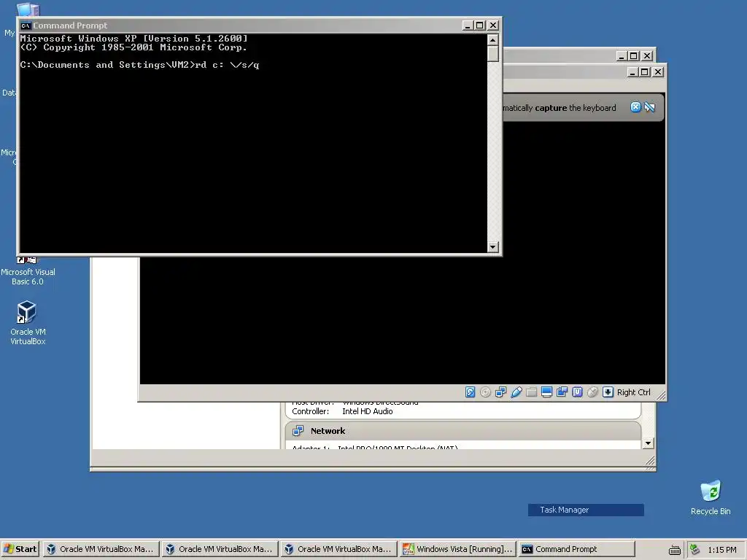Click the CPU virtualization features indicator icon

(x=577, y=392)
